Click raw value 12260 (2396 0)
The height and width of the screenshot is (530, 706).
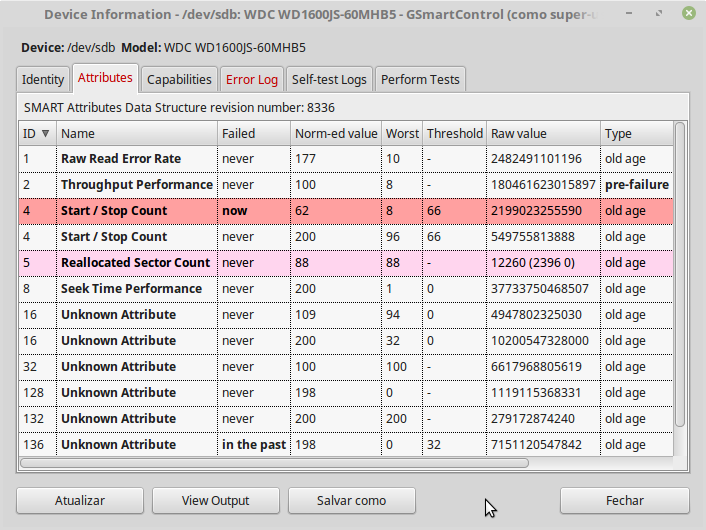point(533,263)
